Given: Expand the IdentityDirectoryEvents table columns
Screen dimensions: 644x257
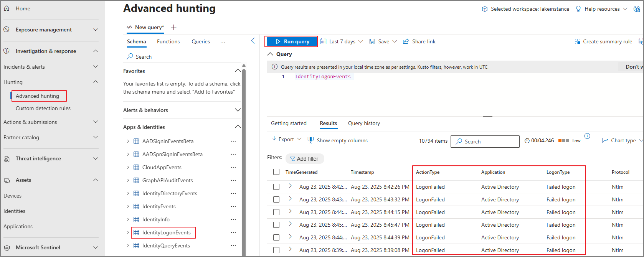Looking at the screenshot, I should 128,193.
